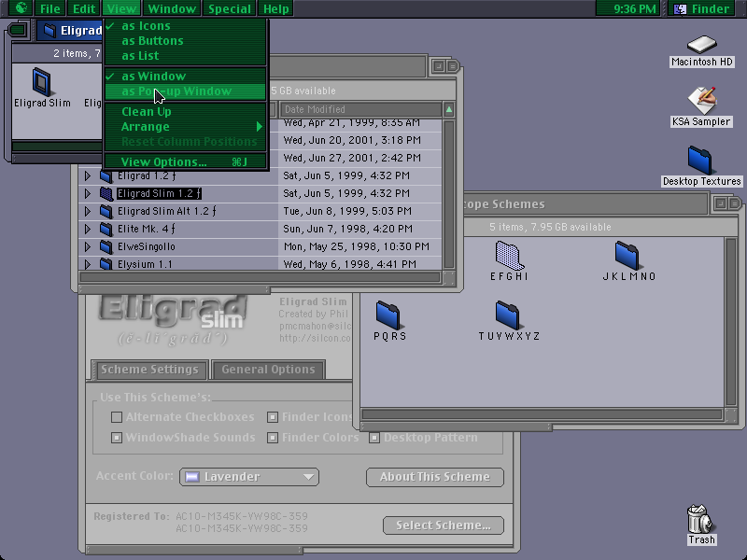
Task: Select the Trash icon
Action: [699, 519]
